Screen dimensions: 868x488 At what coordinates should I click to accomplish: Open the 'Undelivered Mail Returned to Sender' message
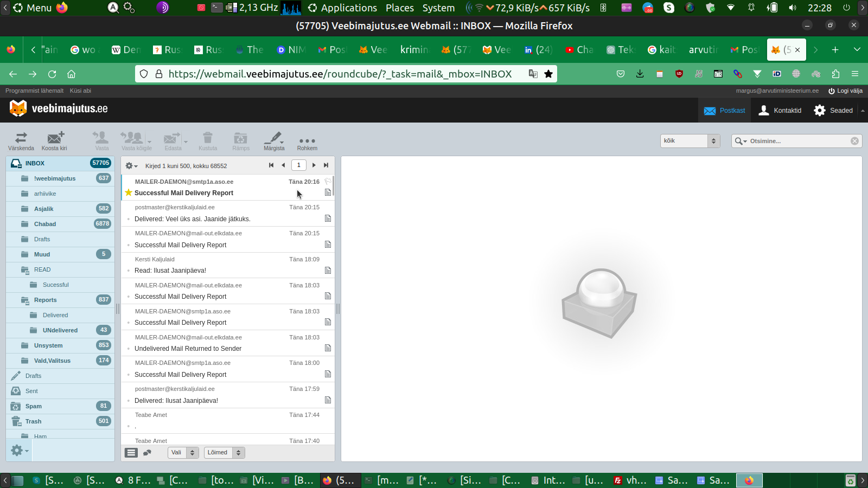coord(228,343)
